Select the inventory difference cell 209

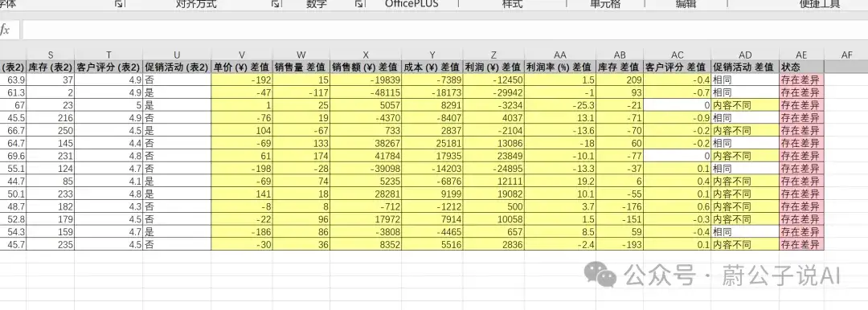click(x=620, y=80)
